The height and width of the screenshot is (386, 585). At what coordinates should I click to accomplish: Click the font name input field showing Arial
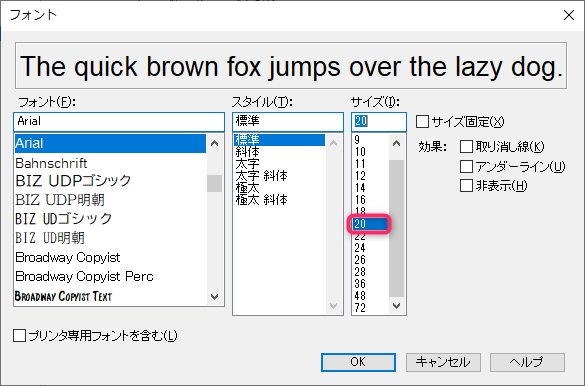click(x=119, y=122)
